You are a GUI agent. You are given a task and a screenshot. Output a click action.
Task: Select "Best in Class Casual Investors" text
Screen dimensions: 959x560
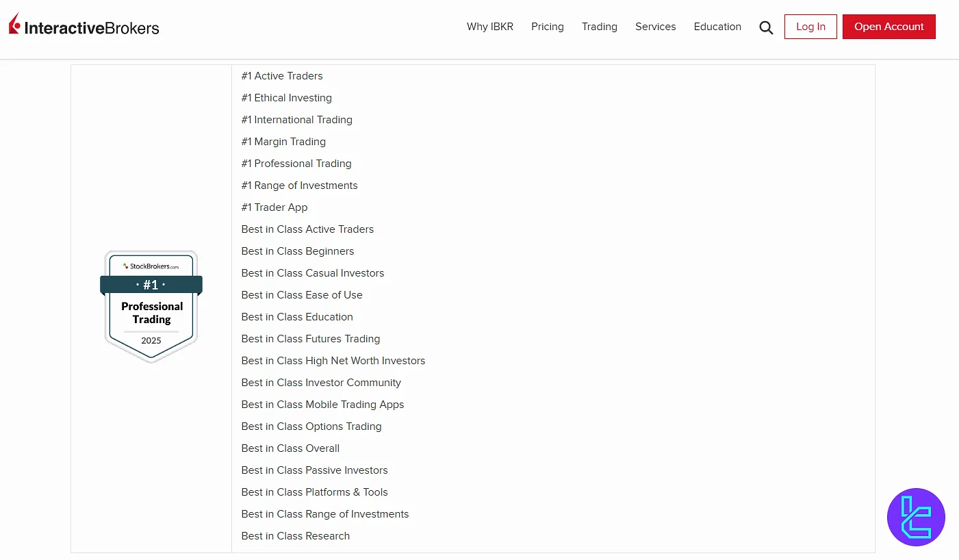(x=313, y=273)
